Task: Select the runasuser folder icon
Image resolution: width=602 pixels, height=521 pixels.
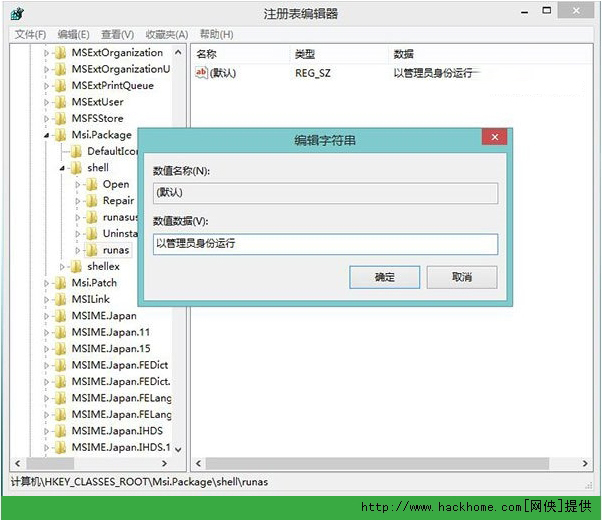Action: click(91, 218)
